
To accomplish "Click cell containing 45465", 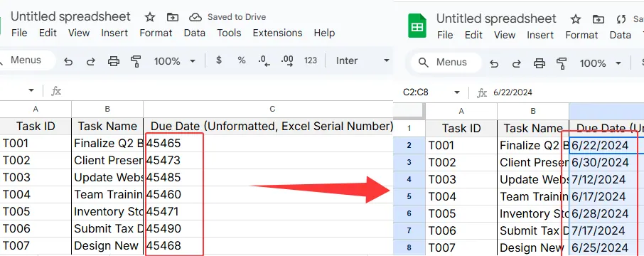I will pyautogui.click(x=269, y=143).
